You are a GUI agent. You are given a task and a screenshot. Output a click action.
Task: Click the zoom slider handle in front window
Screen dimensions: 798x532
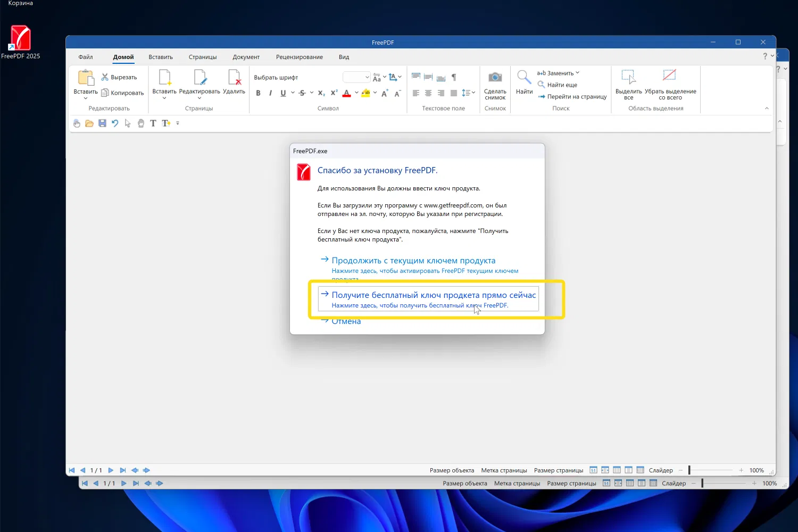(689, 470)
